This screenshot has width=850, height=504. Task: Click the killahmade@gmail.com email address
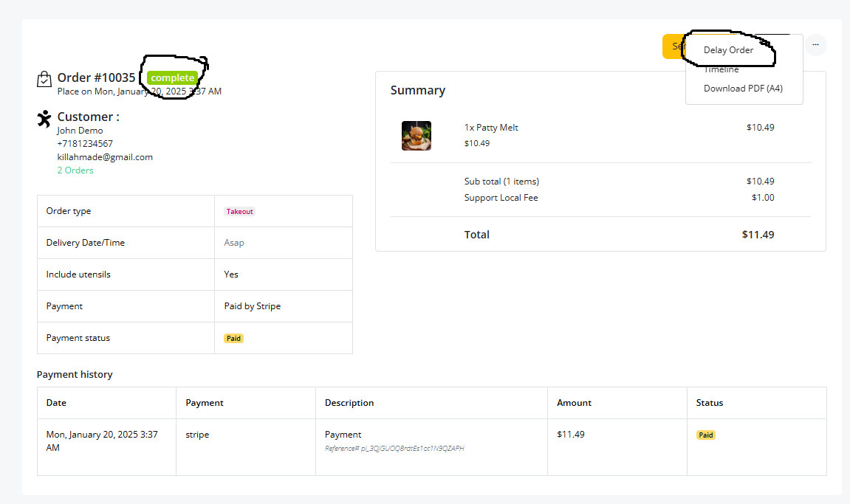[x=105, y=157]
